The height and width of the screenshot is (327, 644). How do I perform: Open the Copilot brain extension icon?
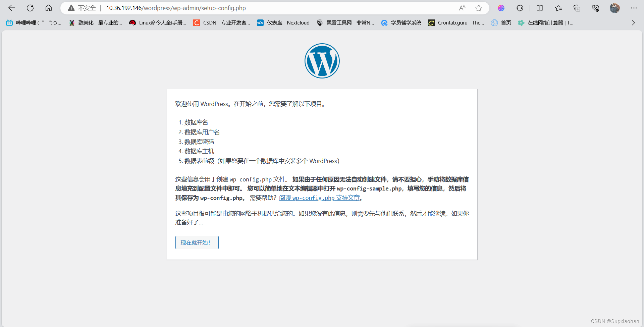(501, 8)
